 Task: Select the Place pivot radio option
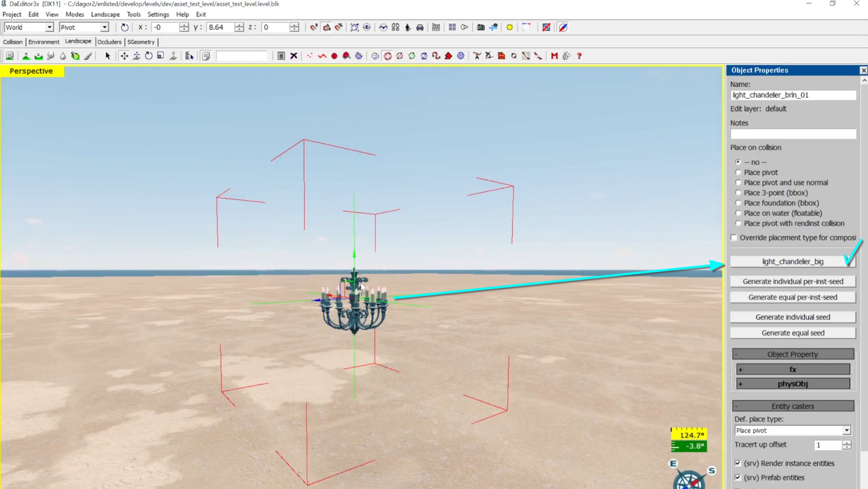pyautogui.click(x=738, y=172)
